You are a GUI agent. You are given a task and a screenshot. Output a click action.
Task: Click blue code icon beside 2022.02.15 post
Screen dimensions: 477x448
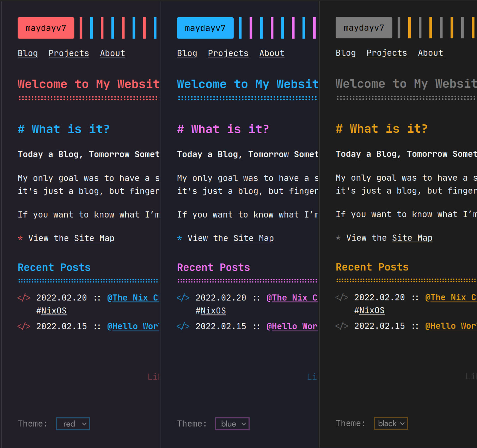pyautogui.click(x=183, y=326)
